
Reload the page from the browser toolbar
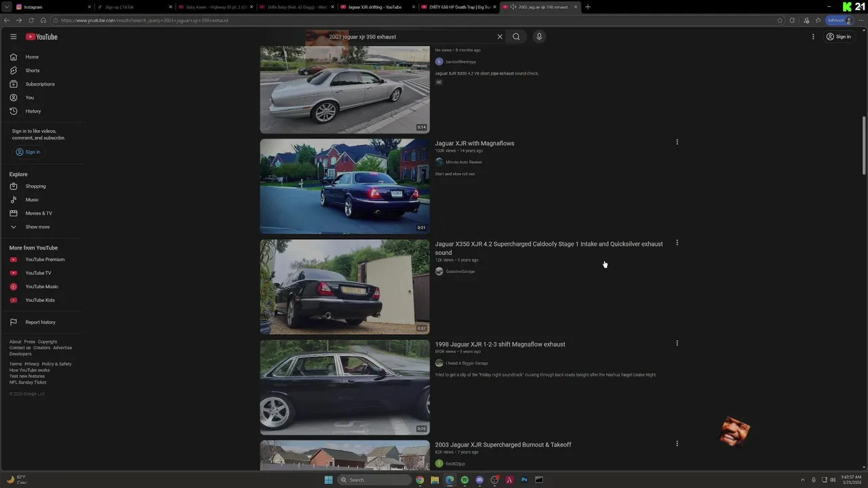pyautogui.click(x=31, y=20)
